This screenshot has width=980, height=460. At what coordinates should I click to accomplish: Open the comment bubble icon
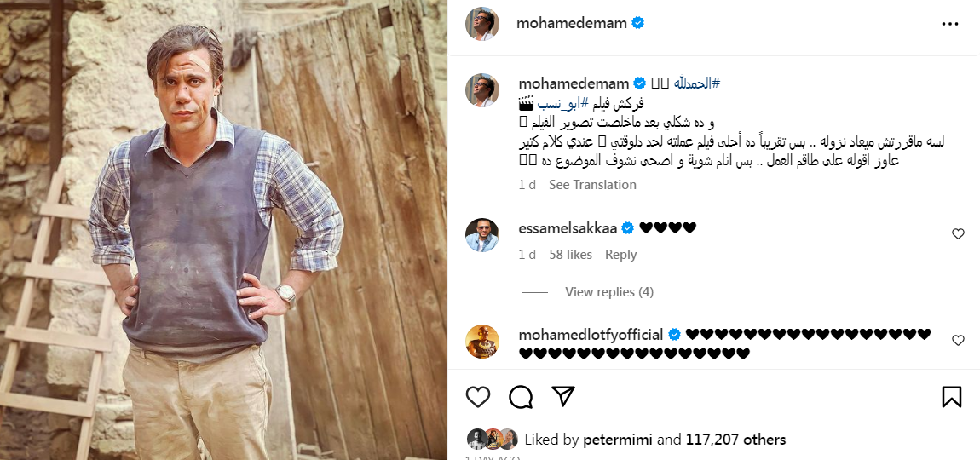tap(520, 397)
